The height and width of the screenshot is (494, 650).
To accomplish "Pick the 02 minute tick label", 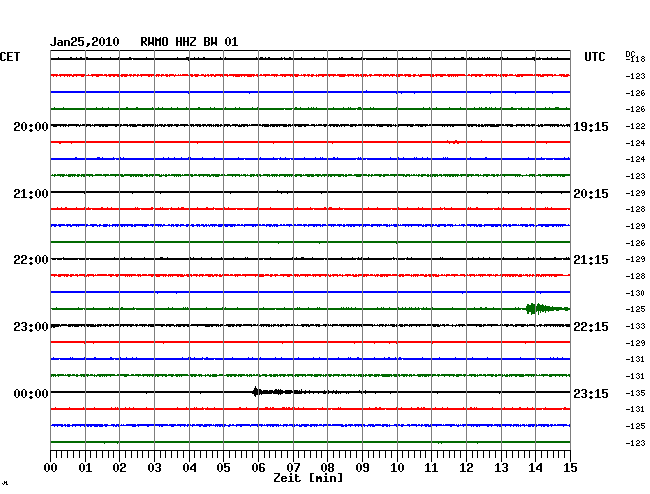I will (119, 467).
